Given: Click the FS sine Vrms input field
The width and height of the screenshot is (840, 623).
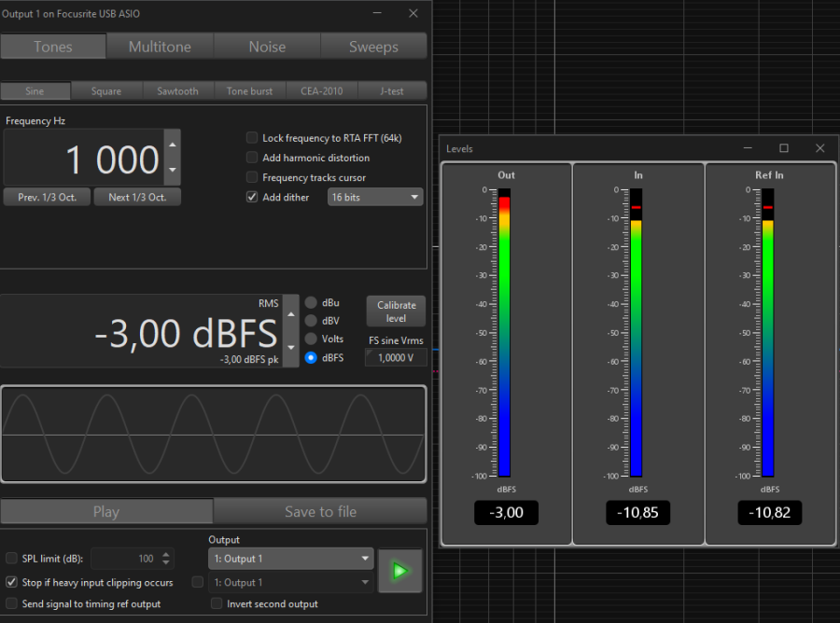Looking at the screenshot, I should pos(396,357).
